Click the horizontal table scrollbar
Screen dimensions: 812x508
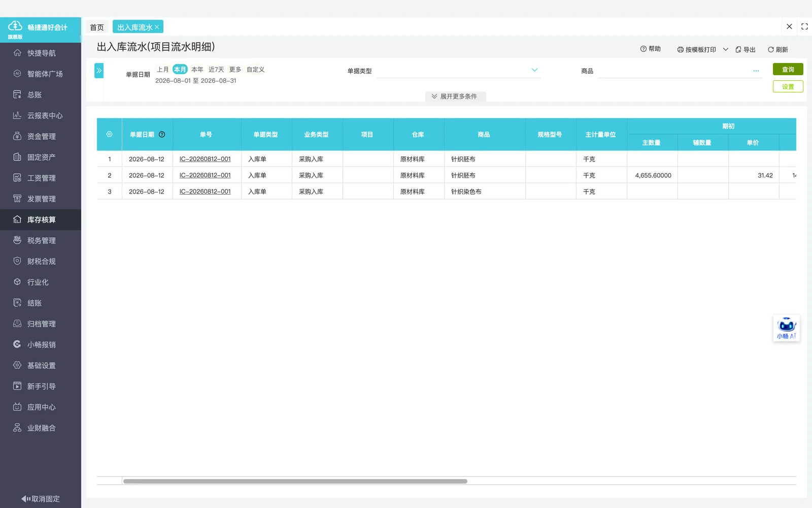(x=295, y=481)
